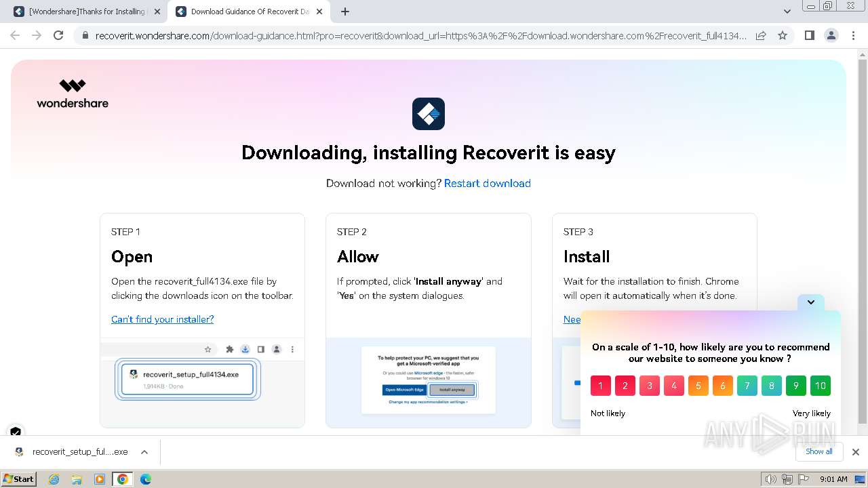
Task: Select the Chrome taskbar icon
Action: coord(123,479)
